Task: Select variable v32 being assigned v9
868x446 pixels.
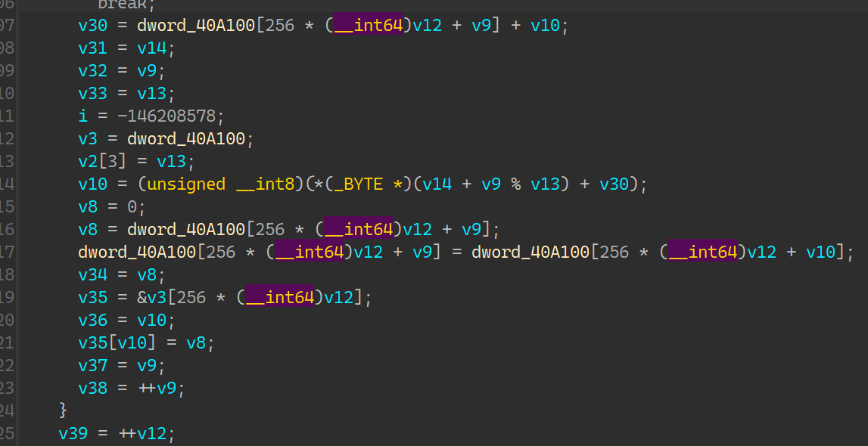Action: (93, 71)
